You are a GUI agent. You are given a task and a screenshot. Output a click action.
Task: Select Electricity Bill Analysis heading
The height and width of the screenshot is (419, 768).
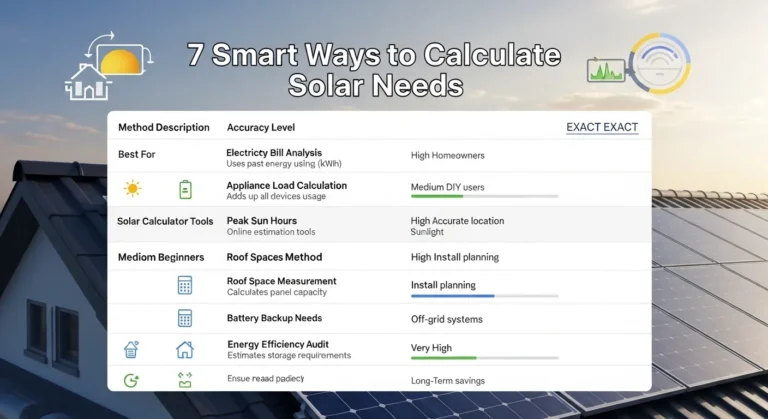coord(274,153)
